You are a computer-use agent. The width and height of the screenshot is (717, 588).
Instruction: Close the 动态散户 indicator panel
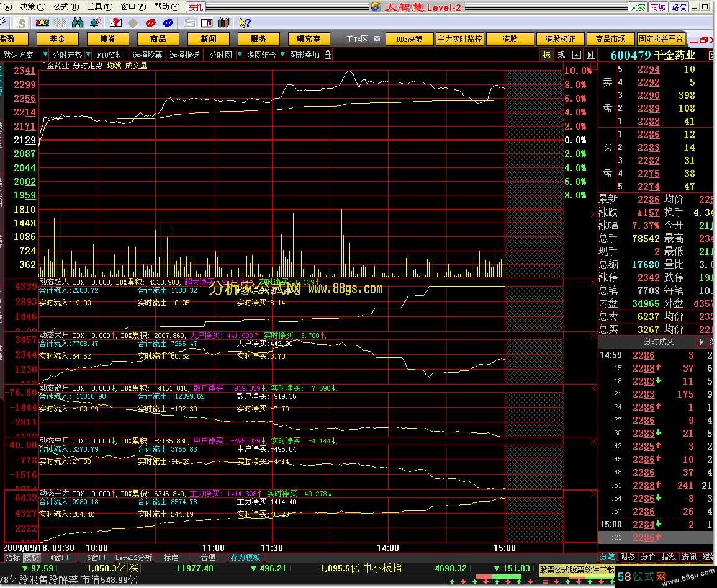593,389
